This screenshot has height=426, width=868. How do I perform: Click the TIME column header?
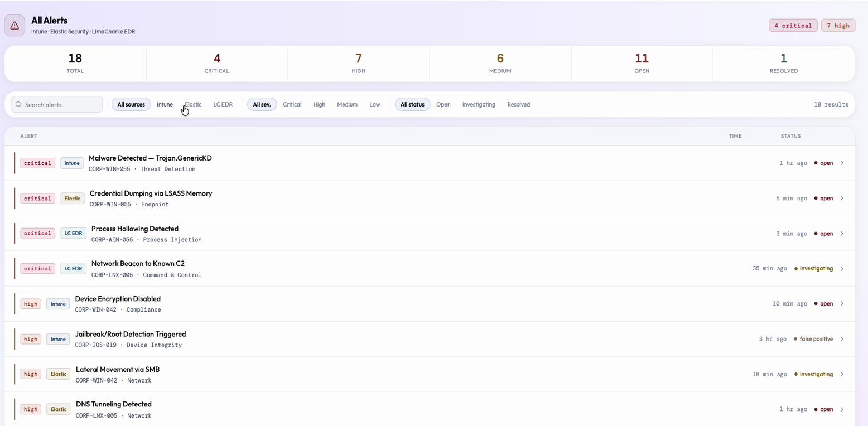coord(735,137)
